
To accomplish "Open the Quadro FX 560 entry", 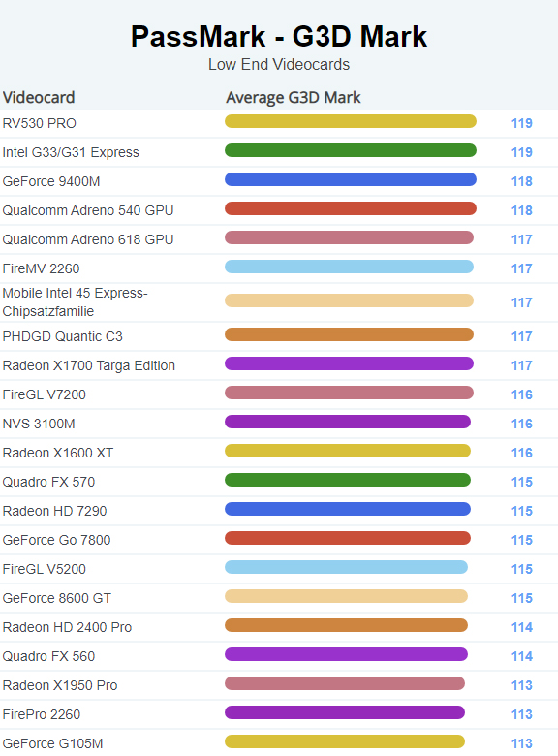I will [x=48, y=656].
